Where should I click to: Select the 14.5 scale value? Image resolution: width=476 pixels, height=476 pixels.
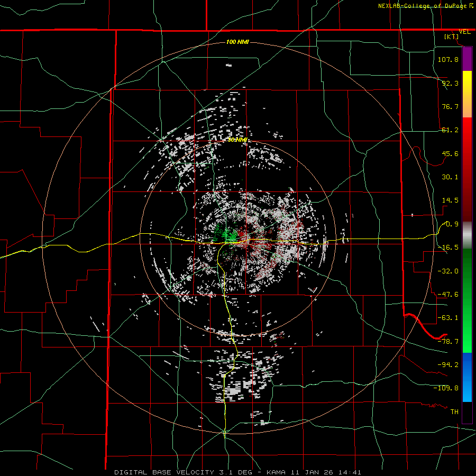450,200
